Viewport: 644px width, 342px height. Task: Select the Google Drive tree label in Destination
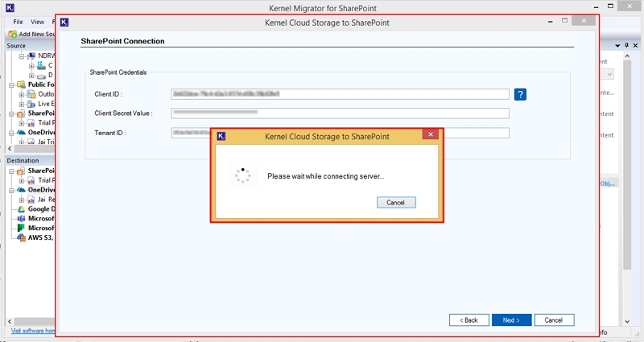pos(41,209)
